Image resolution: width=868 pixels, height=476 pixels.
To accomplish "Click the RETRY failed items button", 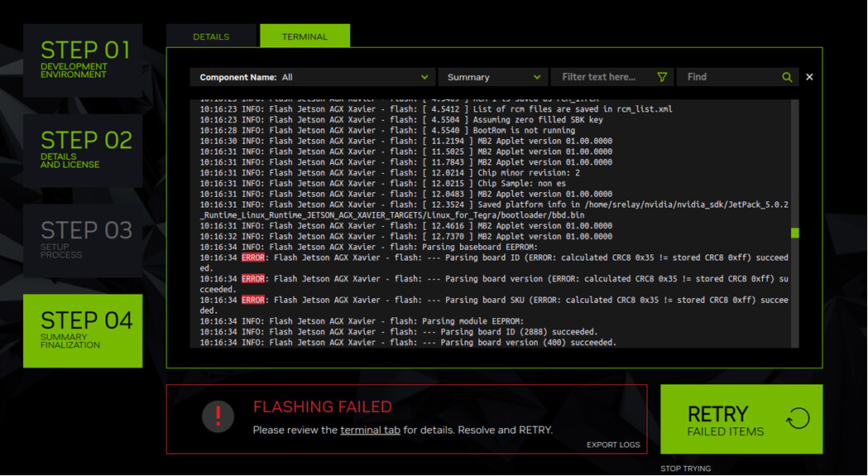I will click(741, 419).
